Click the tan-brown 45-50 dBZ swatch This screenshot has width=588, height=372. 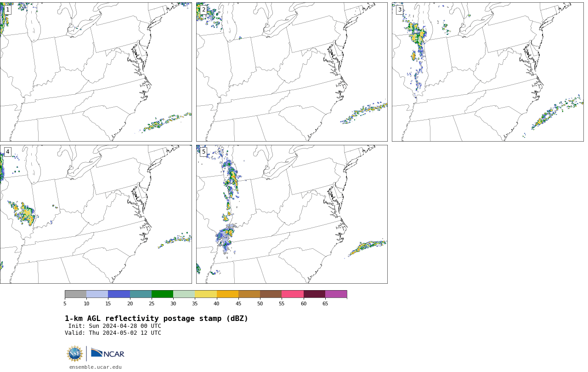pos(249,294)
